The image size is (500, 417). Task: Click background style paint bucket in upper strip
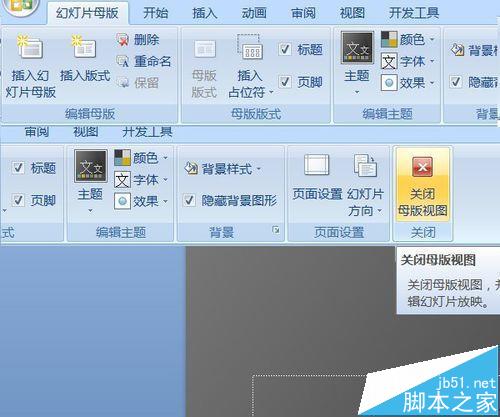pyautogui.click(x=457, y=50)
